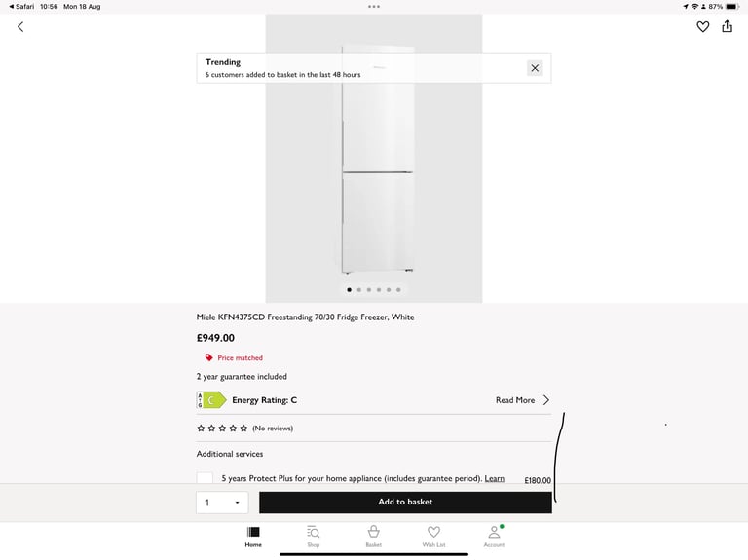Dismiss the Trending notification banner
The width and height of the screenshot is (748, 560).
tap(535, 68)
